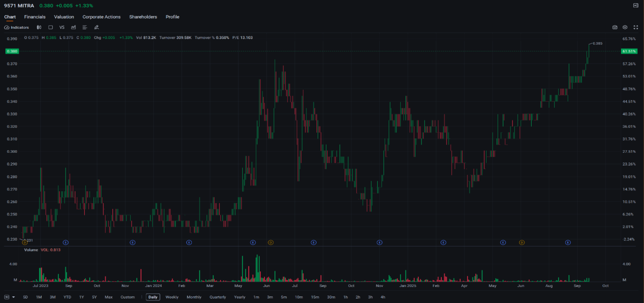644x303 pixels.
Task: Open the VS compare tool
Action: point(62,27)
